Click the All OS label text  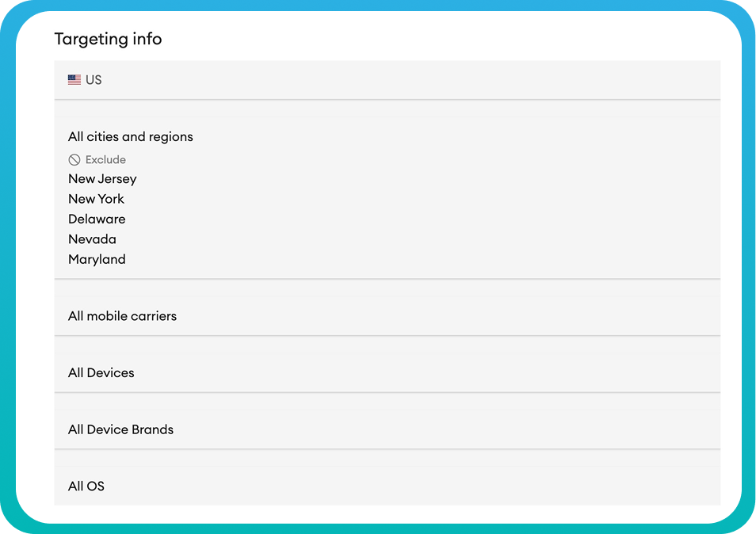(x=86, y=486)
